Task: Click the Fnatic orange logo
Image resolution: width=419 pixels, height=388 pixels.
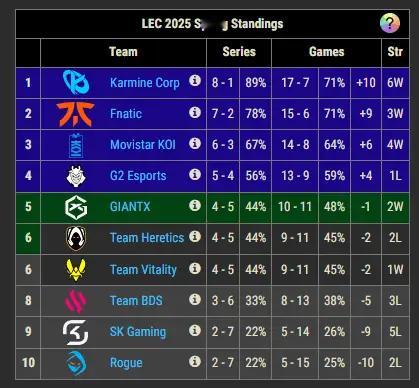Action: tap(75, 114)
